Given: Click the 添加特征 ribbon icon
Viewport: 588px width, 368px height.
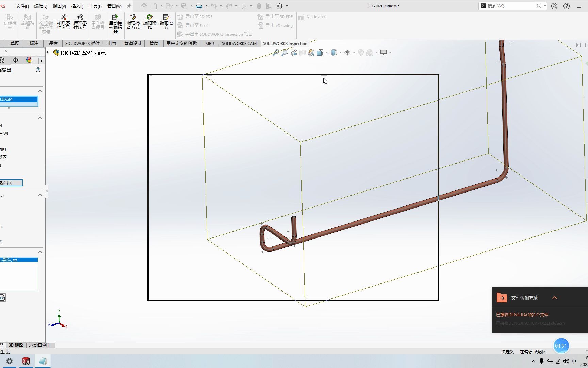Looking at the screenshot, I should (28, 22).
